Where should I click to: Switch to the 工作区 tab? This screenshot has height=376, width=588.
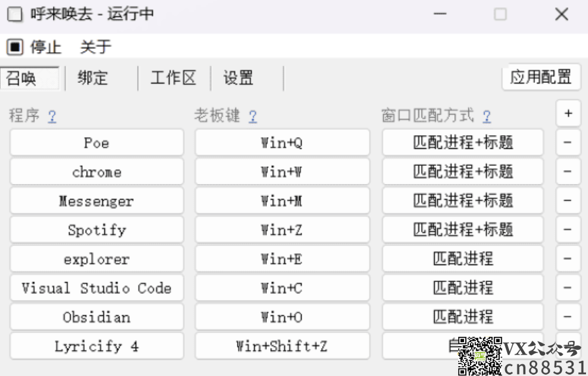173,78
